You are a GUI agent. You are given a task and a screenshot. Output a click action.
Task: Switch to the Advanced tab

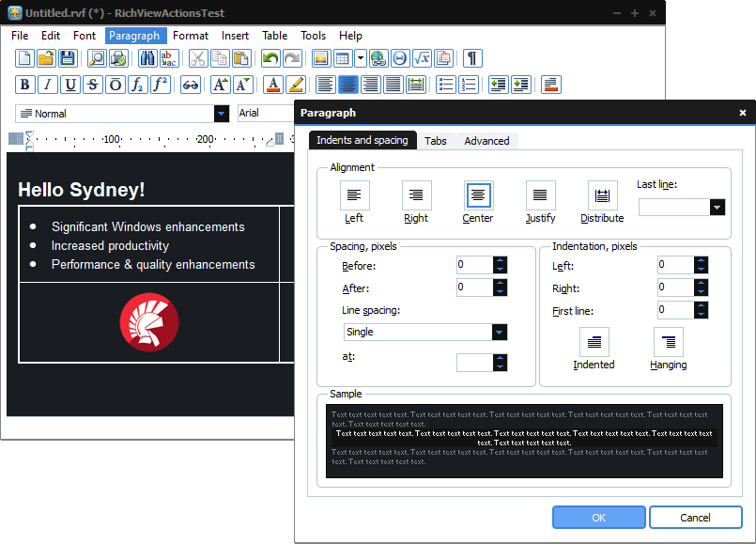tap(486, 140)
